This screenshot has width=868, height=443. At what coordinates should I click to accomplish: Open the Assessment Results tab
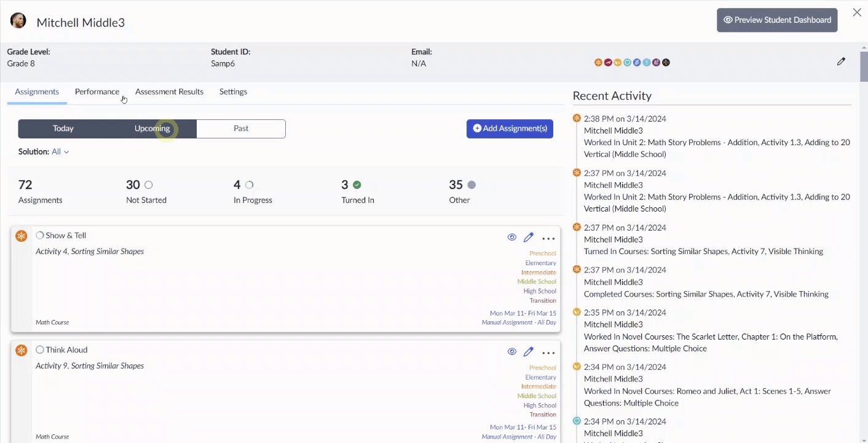tap(169, 92)
